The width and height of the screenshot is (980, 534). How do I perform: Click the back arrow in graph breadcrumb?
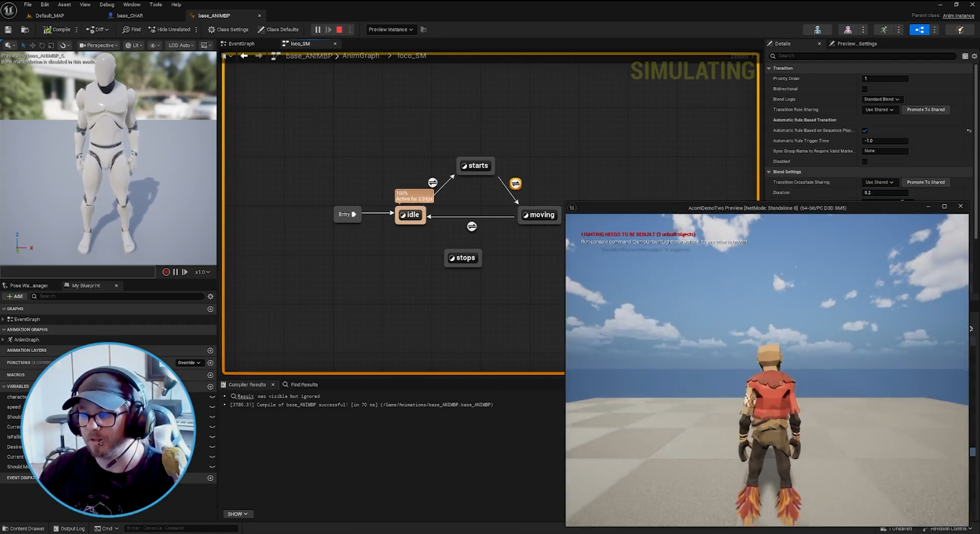(x=244, y=56)
